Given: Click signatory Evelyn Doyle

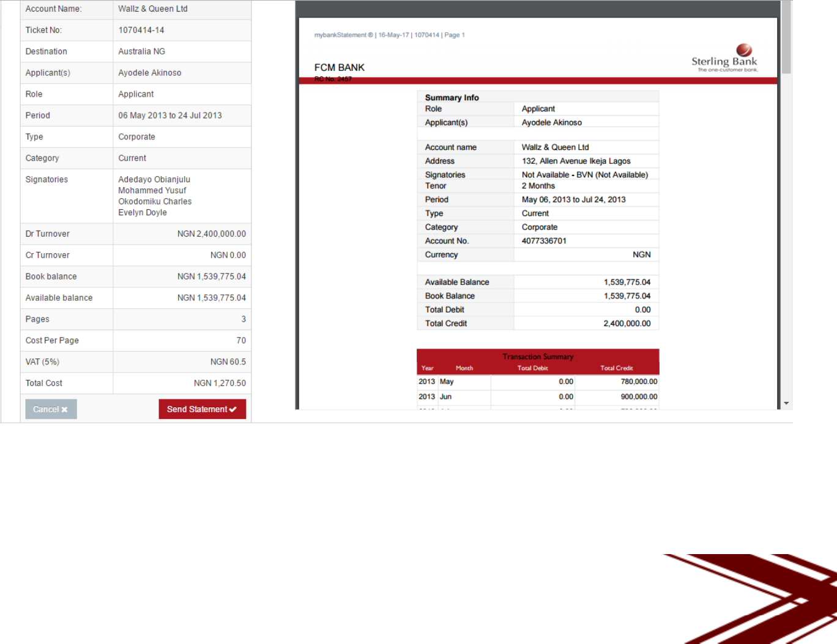Looking at the screenshot, I should 143,213.
